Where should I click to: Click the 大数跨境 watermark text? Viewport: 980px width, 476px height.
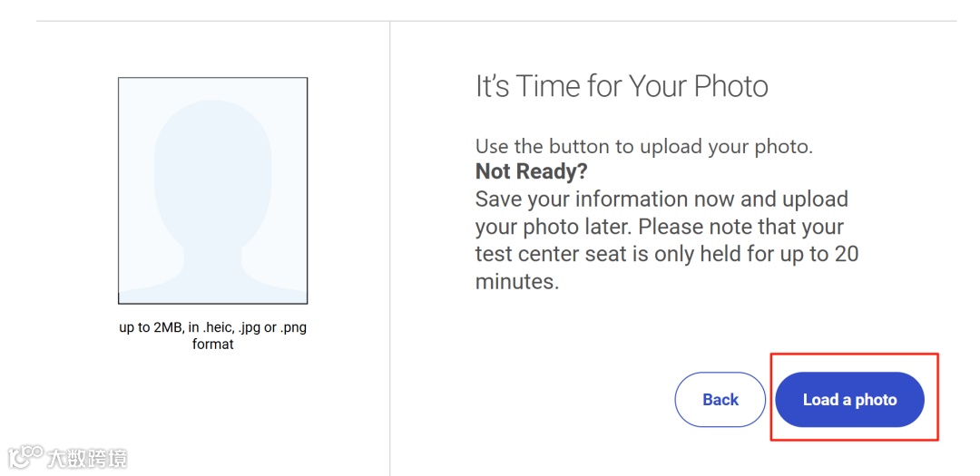88,458
